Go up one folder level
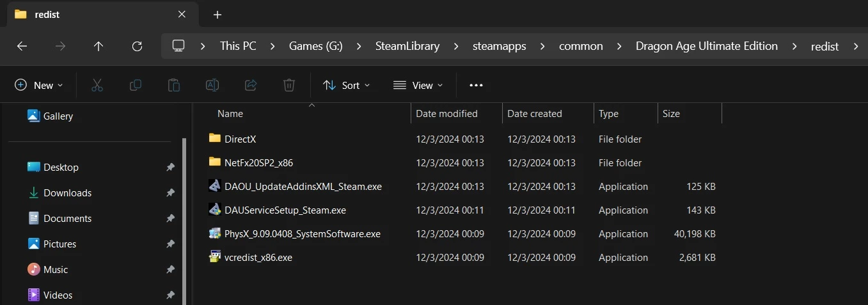This screenshot has height=305, width=868. point(98,46)
